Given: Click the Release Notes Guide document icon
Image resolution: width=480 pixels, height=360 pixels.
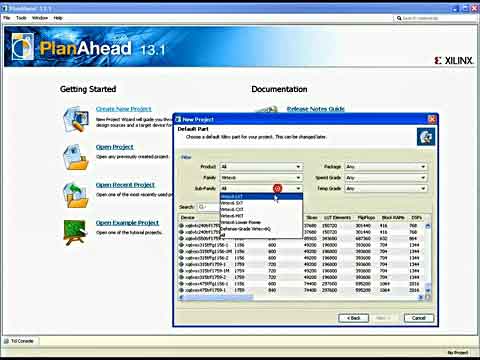Looking at the screenshot, I should [x=267, y=109].
